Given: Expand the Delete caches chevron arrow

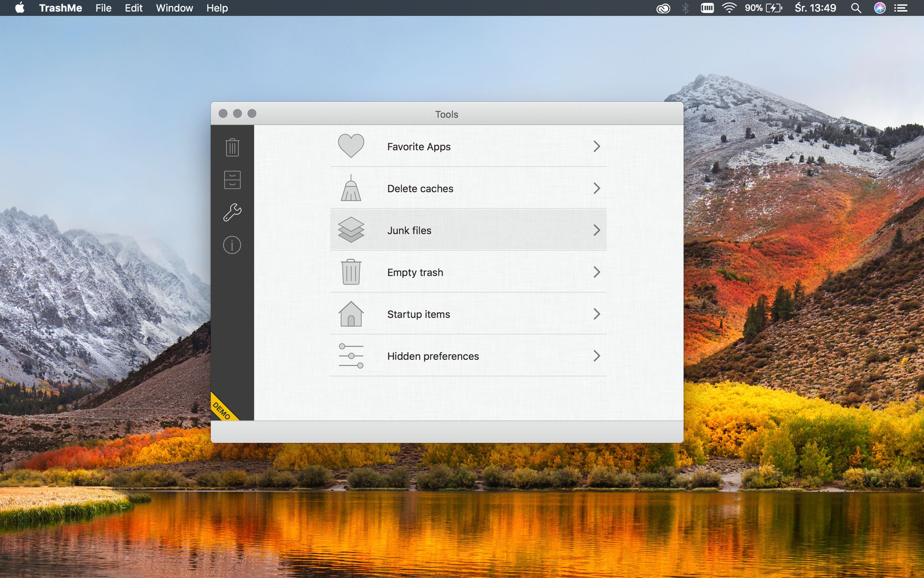Looking at the screenshot, I should 597,188.
